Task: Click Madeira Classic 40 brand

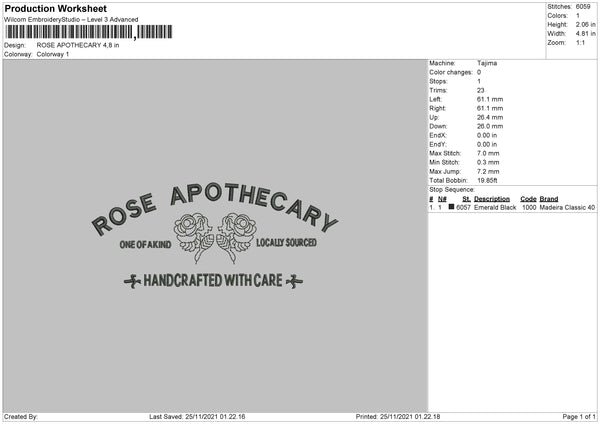Action: click(567, 207)
